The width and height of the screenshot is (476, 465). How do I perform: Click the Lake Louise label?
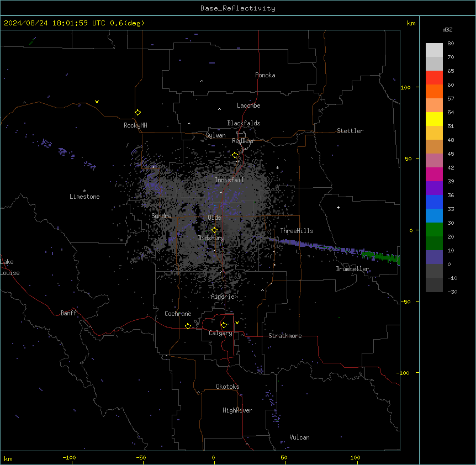(x=10, y=267)
